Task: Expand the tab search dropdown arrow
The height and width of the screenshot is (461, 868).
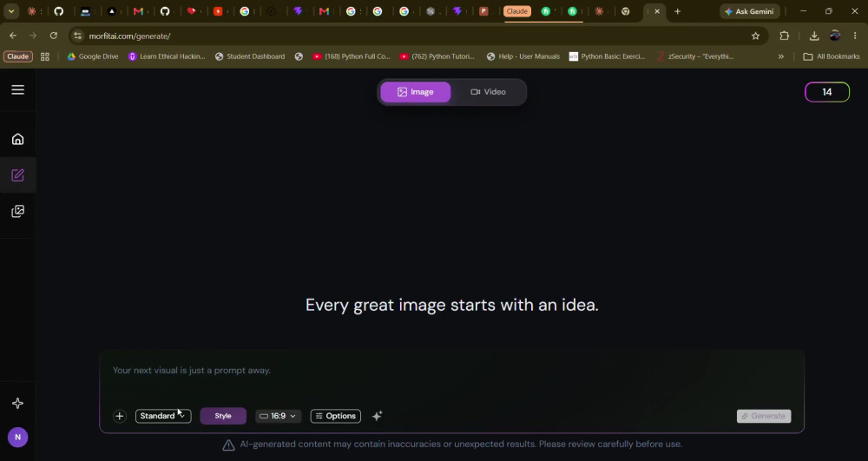Action: coord(11,11)
